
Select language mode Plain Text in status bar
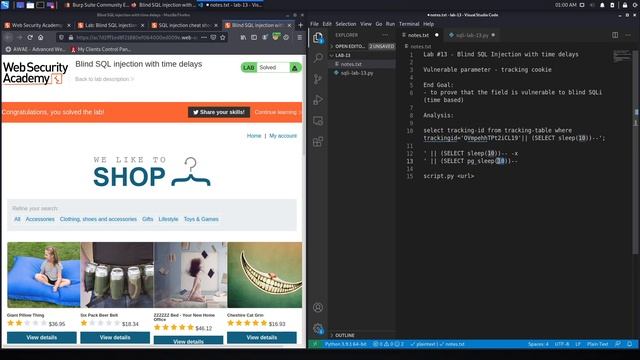coord(598,344)
